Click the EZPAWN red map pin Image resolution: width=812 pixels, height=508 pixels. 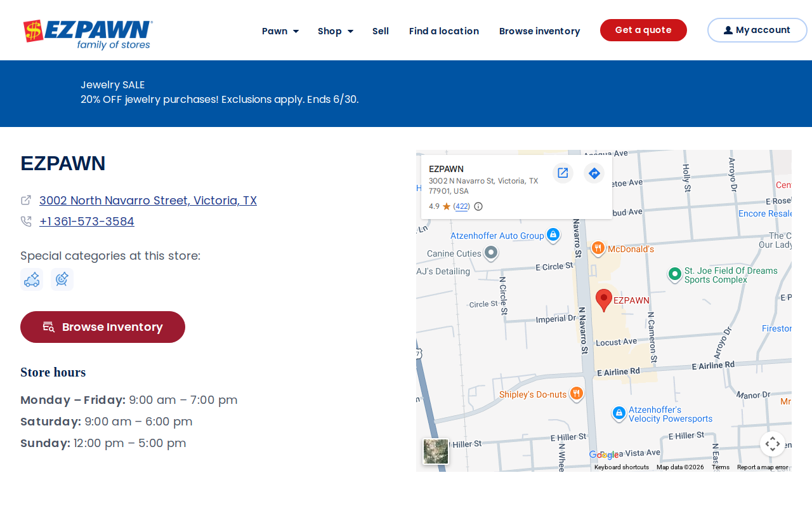[x=604, y=300]
